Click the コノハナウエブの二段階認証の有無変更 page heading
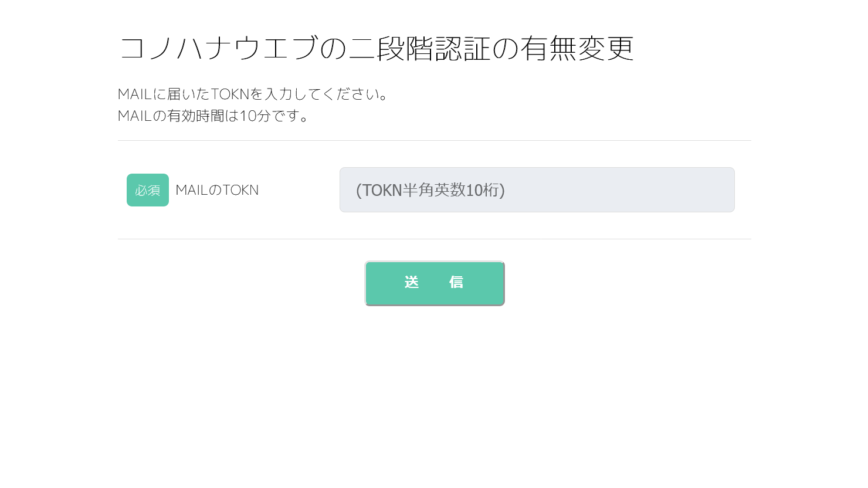 376,48
